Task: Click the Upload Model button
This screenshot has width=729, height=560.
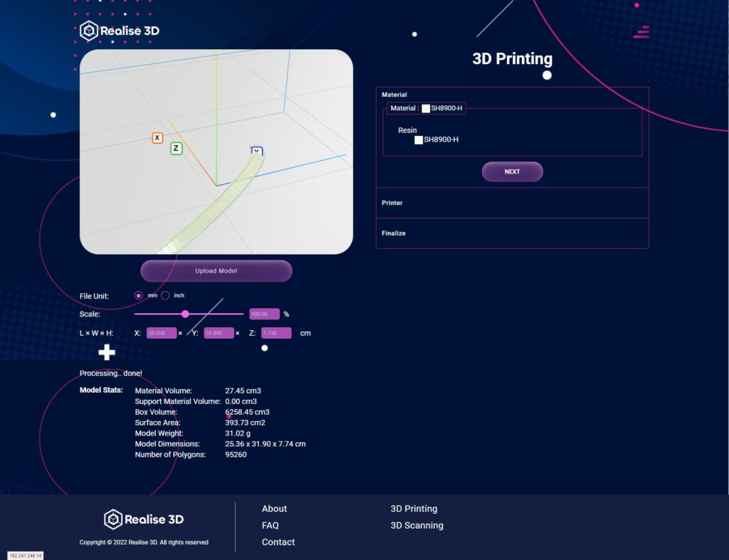Action: [216, 271]
